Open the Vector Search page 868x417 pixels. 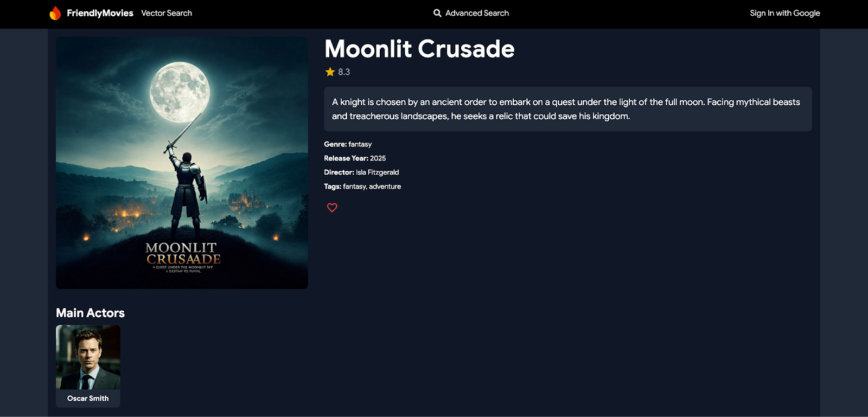(167, 13)
